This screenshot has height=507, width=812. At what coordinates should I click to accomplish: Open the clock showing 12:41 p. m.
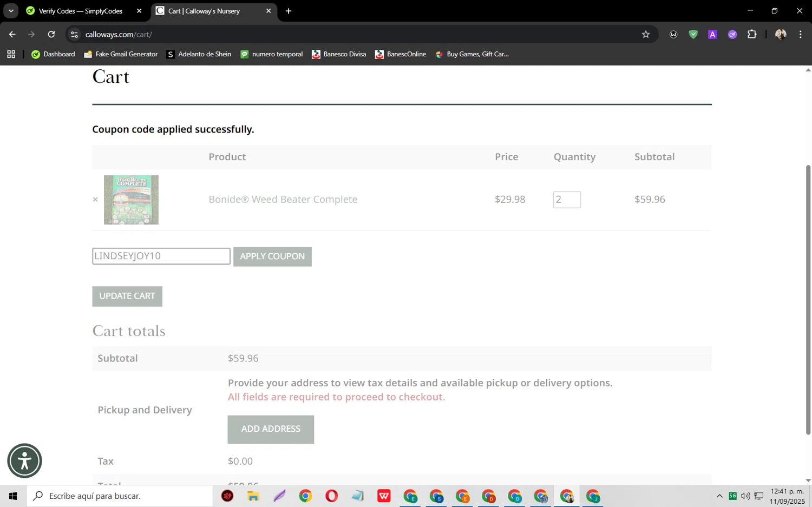click(788, 496)
